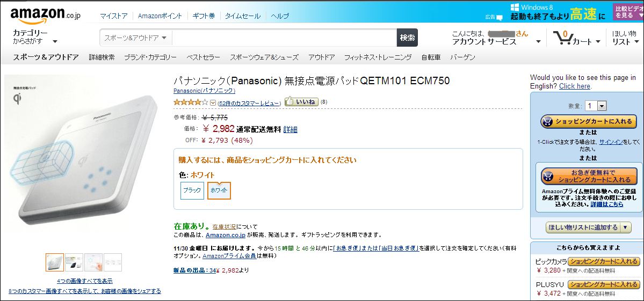Click 4つの画像すべてを表示 link
644x301 pixels.
pyautogui.click(x=85, y=281)
